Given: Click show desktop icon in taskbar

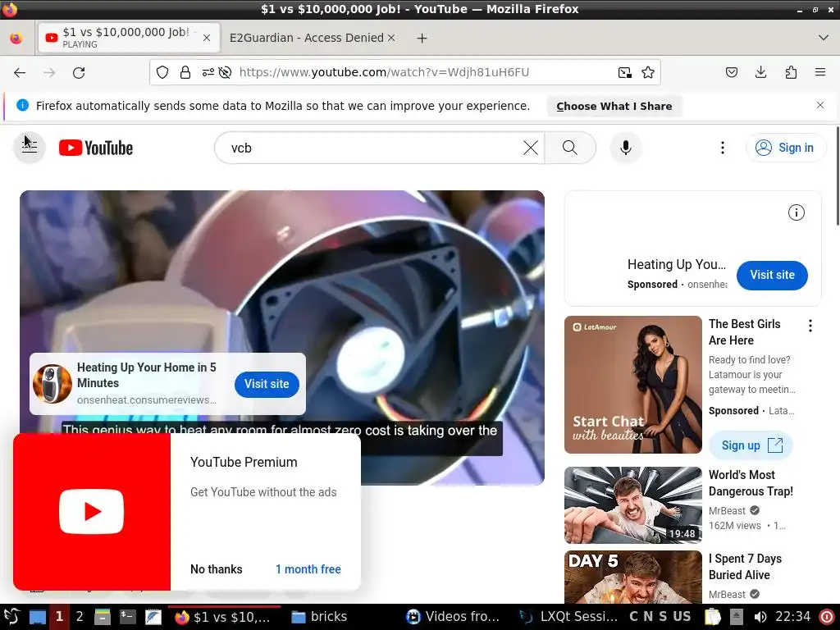Looking at the screenshot, I should 38,617.
